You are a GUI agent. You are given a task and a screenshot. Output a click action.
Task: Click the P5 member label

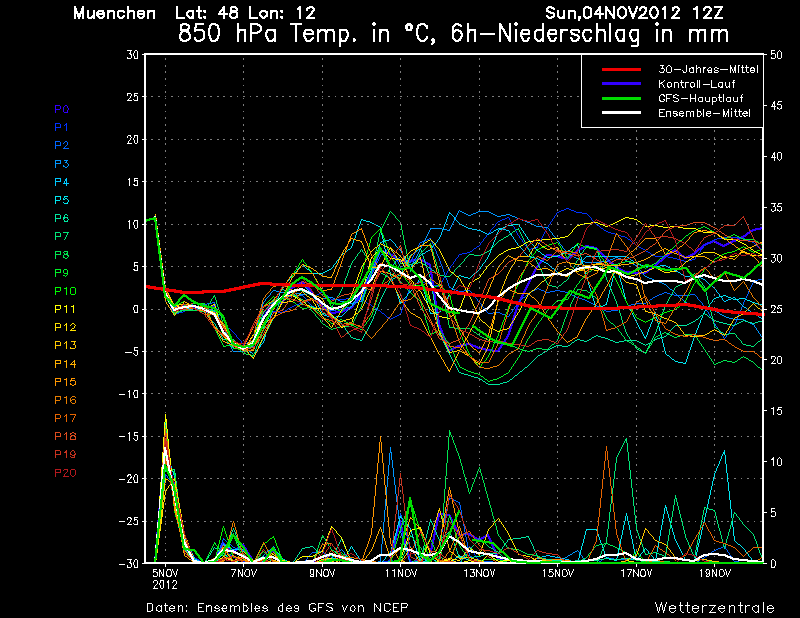click(62, 200)
